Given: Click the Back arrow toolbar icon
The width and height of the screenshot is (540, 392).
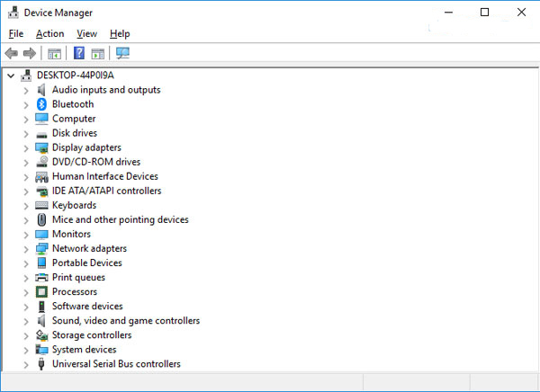Looking at the screenshot, I should coord(12,53).
